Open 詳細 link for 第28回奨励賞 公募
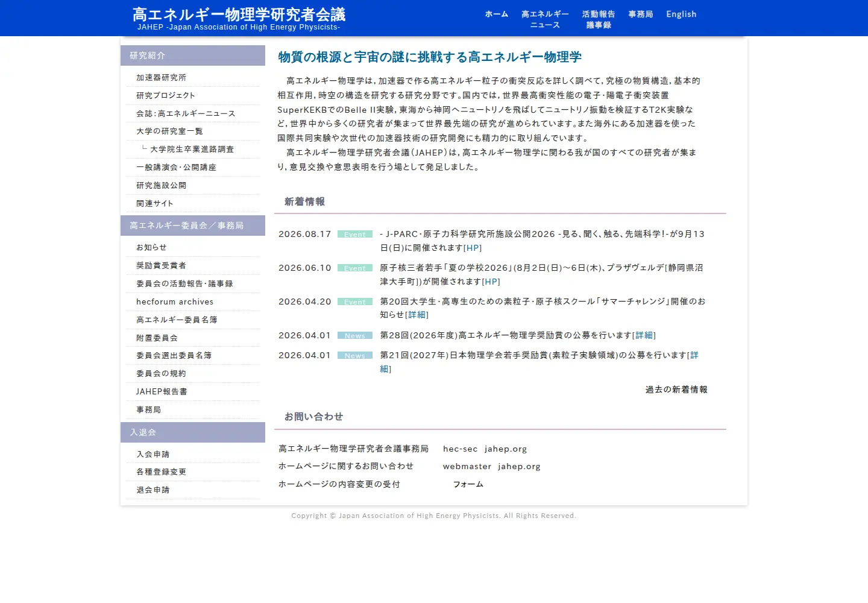 tap(644, 335)
